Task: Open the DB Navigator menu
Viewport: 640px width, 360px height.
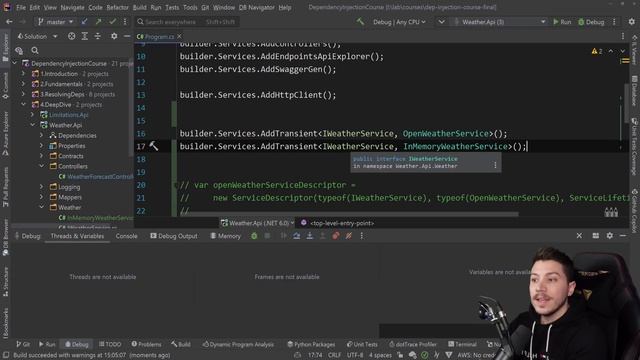Action: point(256,7)
